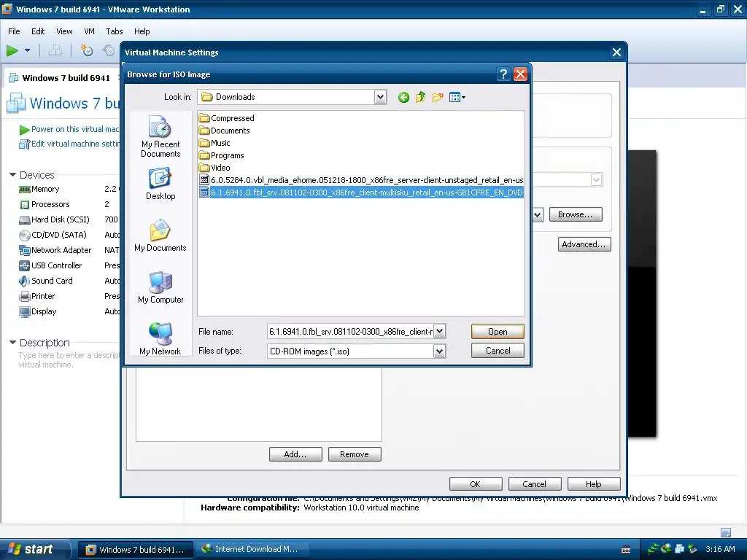Click OK in Virtual Machine Settings
The height and width of the screenshot is (560, 747).
pyautogui.click(x=476, y=484)
